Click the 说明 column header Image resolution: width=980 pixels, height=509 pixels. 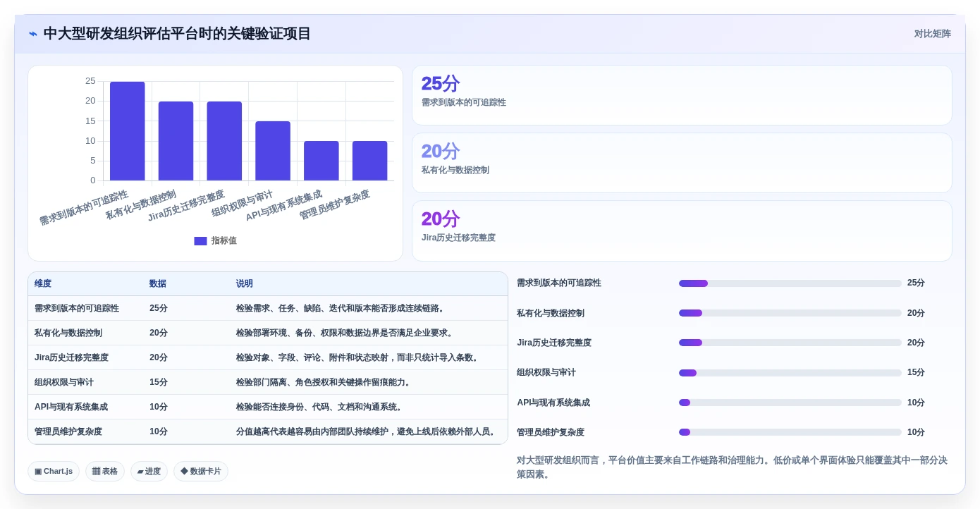click(245, 284)
